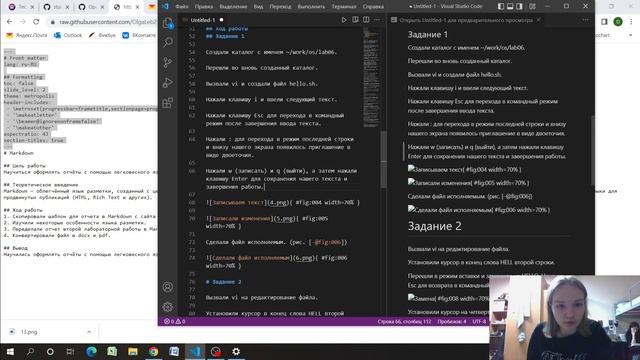Open the Выделение menu

tap(233, 7)
